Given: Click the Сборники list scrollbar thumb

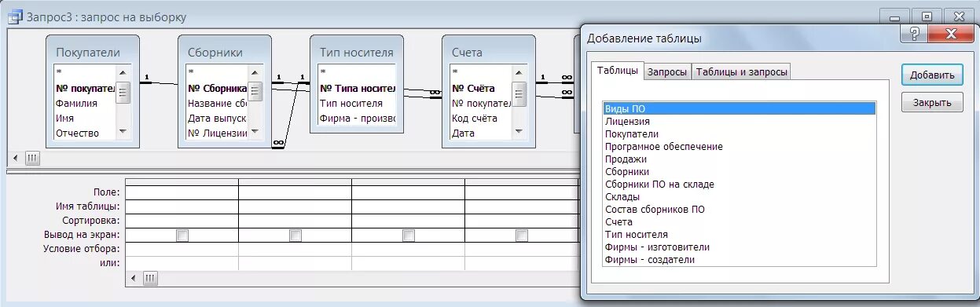Looking at the screenshot, I should point(255,93).
